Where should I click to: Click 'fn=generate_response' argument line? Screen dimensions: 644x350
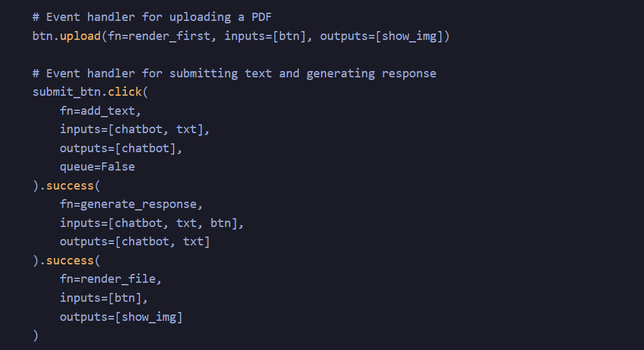[x=132, y=204]
